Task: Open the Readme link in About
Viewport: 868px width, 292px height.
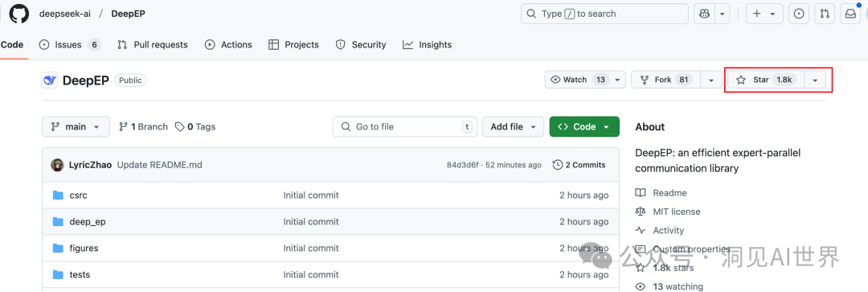Action: (x=661, y=193)
